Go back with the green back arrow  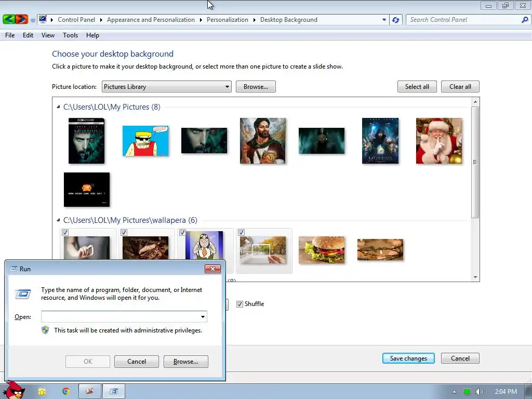9,19
